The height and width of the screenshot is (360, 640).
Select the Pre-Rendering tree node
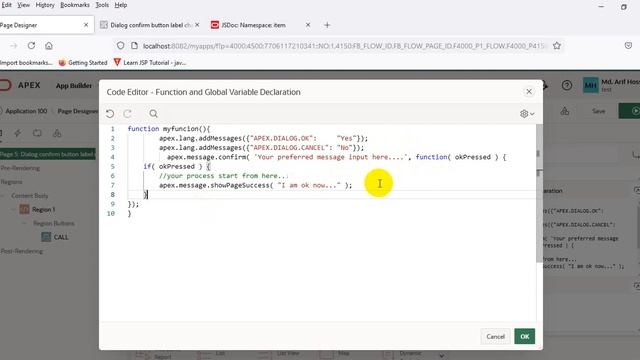[x=20, y=168]
